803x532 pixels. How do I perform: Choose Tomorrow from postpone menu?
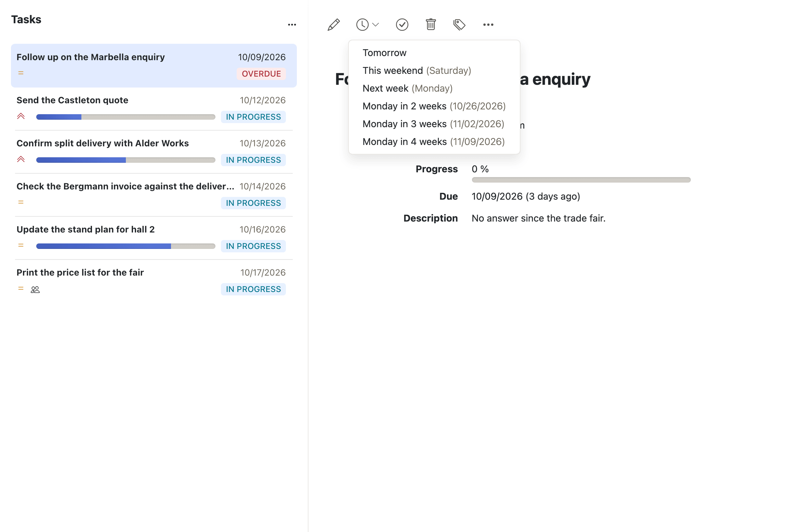point(434,53)
